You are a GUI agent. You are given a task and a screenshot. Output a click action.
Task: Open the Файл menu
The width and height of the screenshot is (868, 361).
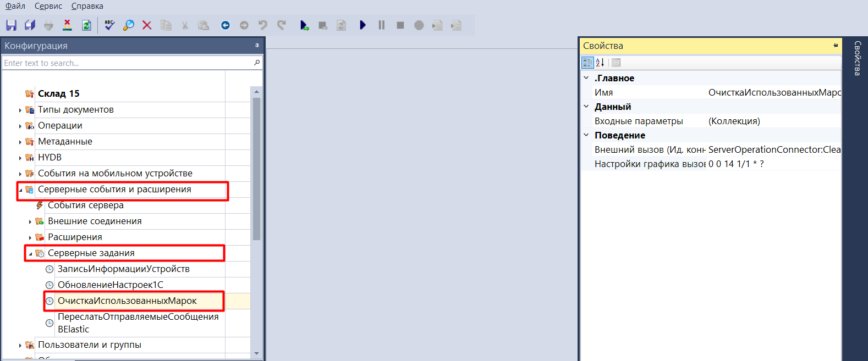15,6
